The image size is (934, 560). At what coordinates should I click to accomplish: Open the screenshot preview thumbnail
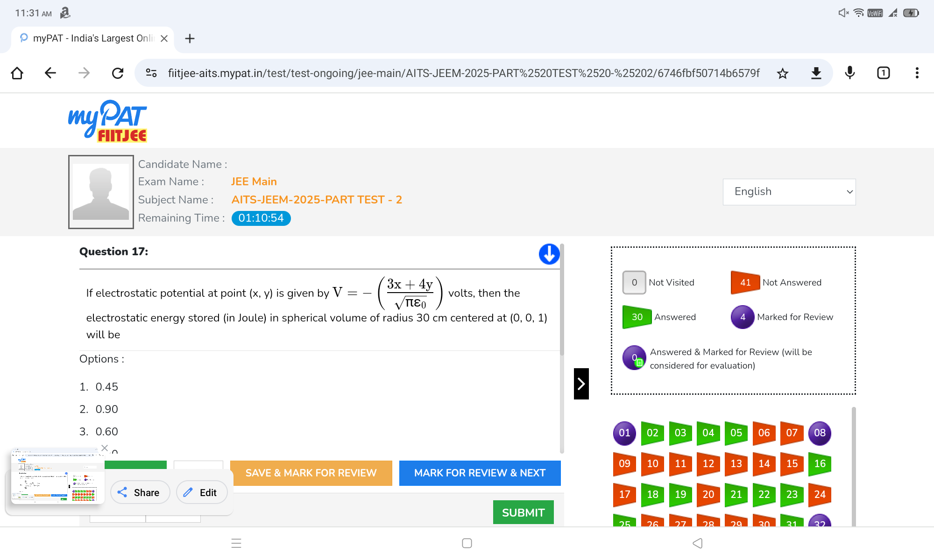pos(57,476)
